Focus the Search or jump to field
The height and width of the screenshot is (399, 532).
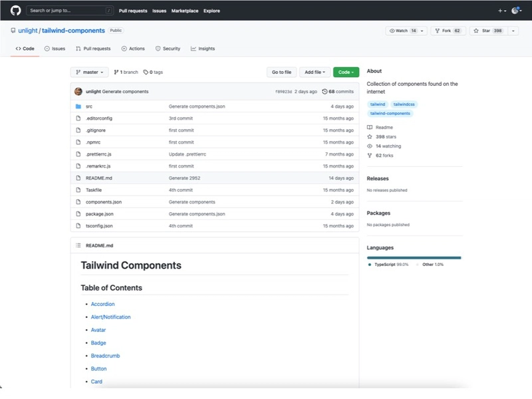click(70, 11)
